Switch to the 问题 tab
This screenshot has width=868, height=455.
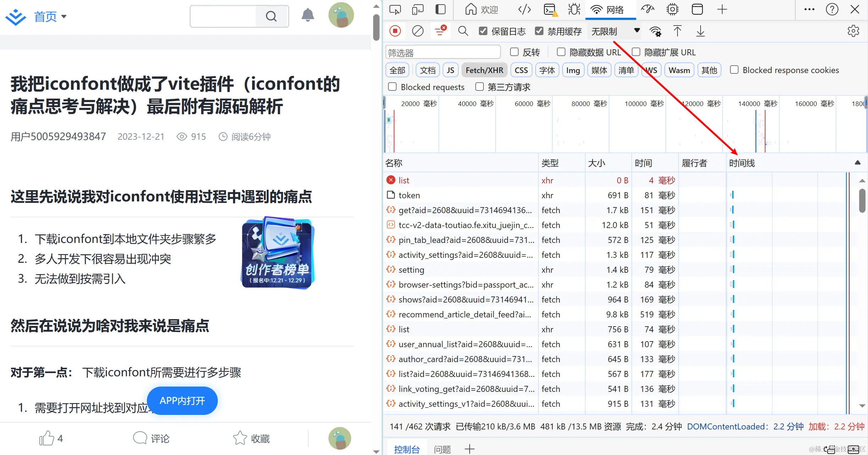click(x=442, y=449)
